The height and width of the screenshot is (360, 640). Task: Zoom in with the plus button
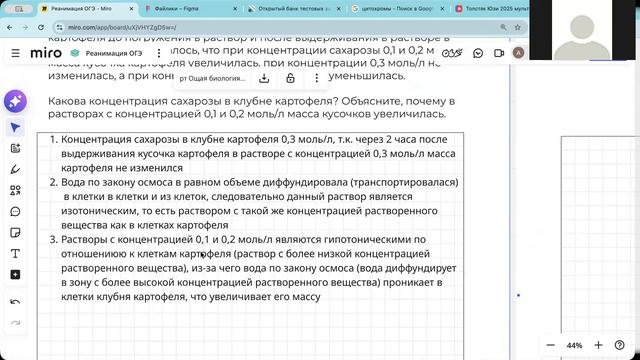(x=598, y=345)
